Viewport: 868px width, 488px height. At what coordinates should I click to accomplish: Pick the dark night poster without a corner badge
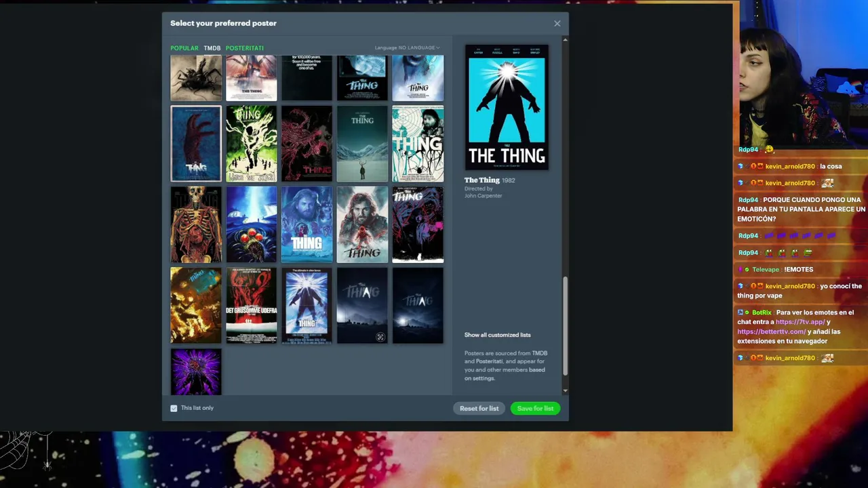(x=418, y=306)
